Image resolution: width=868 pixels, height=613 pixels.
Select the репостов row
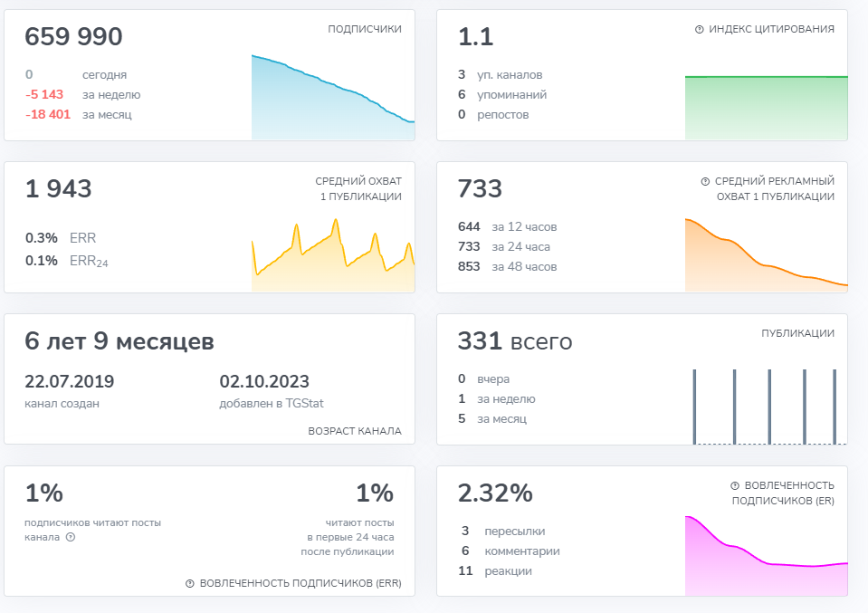(x=494, y=115)
